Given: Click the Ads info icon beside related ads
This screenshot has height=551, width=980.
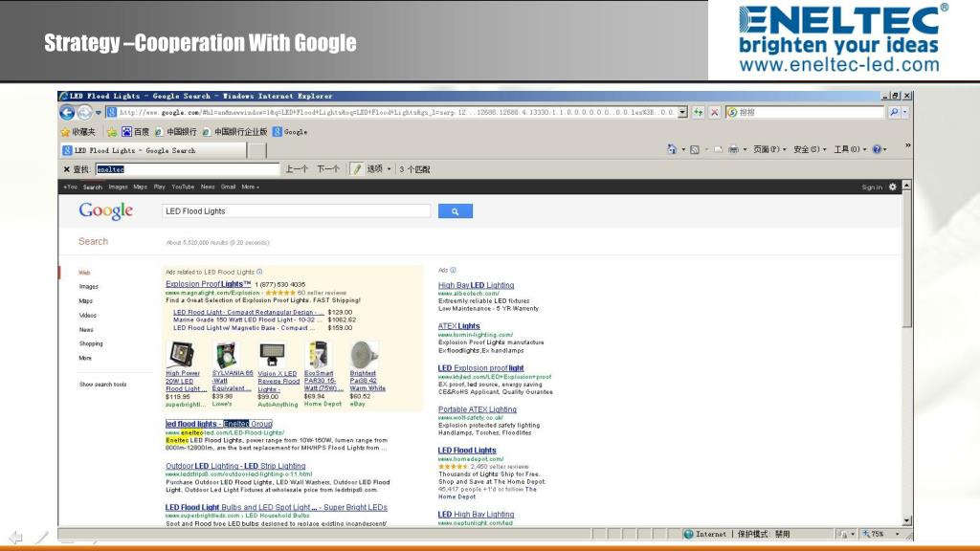Looking at the screenshot, I should tap(259, 272).
